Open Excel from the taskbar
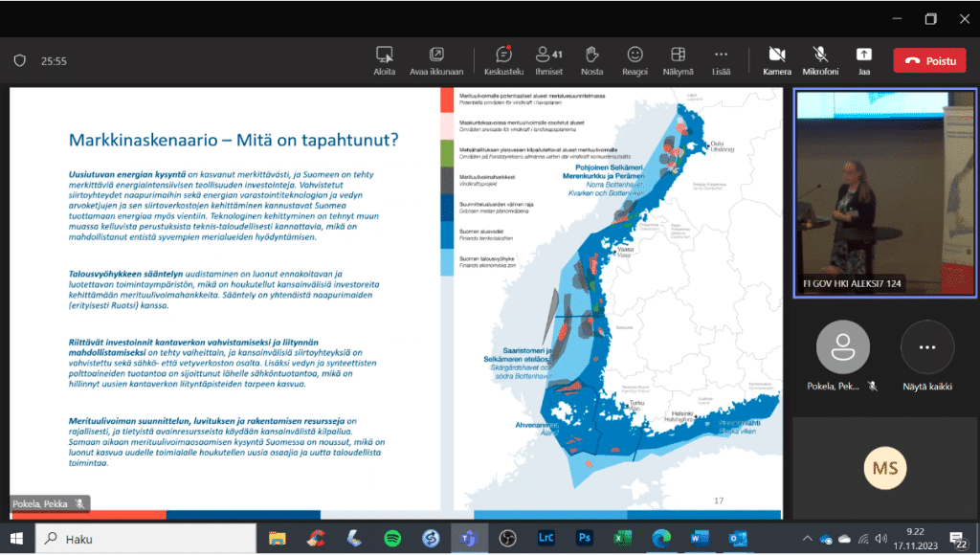 click(x=623, y=539)
